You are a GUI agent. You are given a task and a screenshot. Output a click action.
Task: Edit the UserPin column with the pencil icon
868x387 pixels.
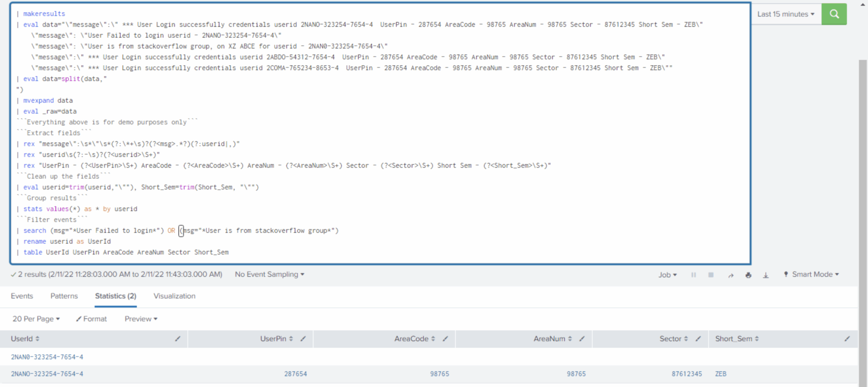[303, 339]
